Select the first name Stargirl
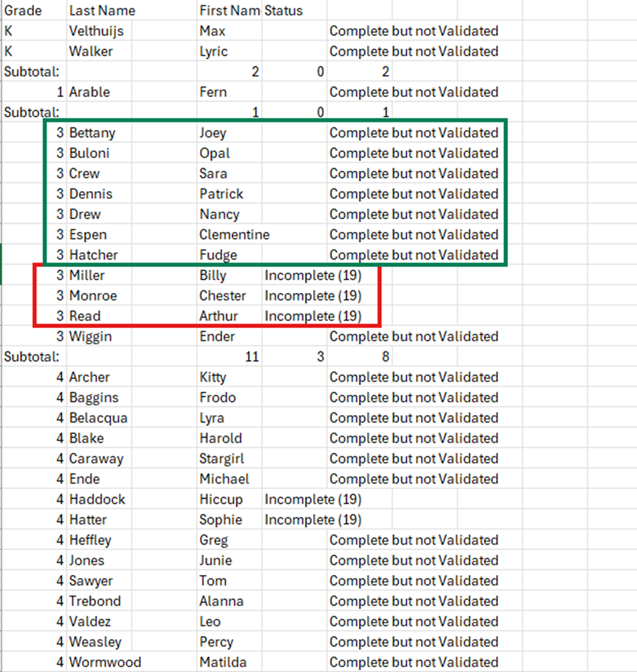Screen dimensions: 637x672 (x=229, y=458)
